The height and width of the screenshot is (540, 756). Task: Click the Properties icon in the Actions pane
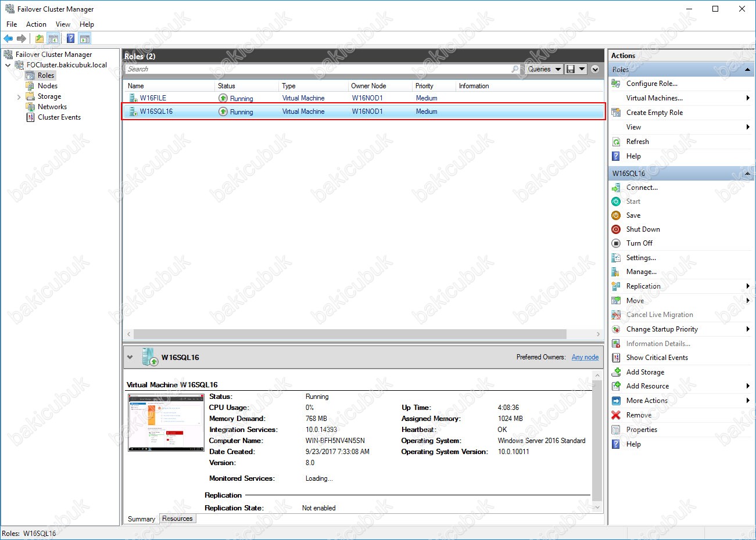pos(616,430)
